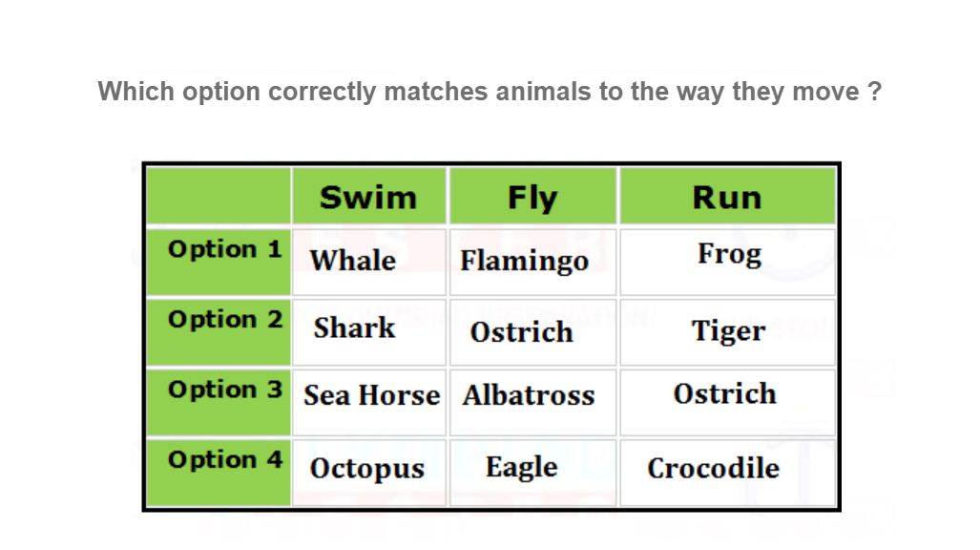Click the Frog cell
Image resolution: width=980 pixels, height=550 pixels.
(729, 255)
